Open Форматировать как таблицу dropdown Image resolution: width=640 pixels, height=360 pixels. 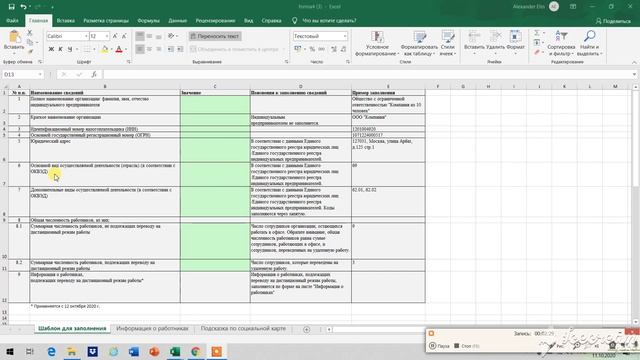click(x=419, y=43)
